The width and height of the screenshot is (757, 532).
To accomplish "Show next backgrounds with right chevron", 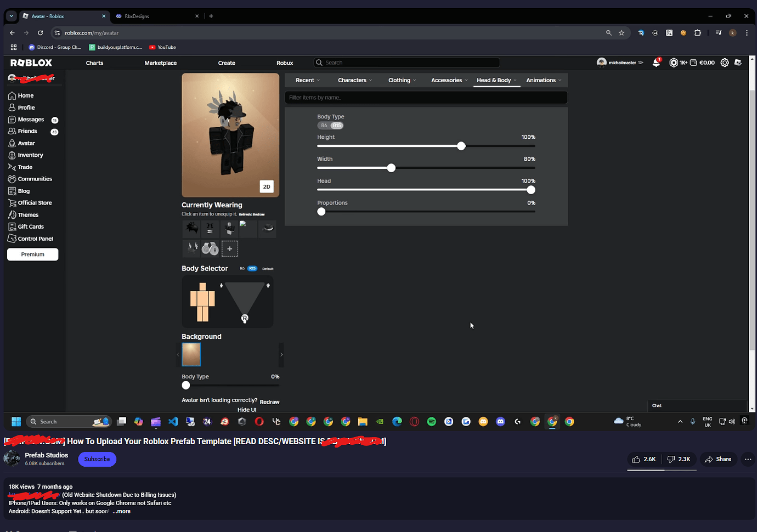I will (x=281, y=355).
